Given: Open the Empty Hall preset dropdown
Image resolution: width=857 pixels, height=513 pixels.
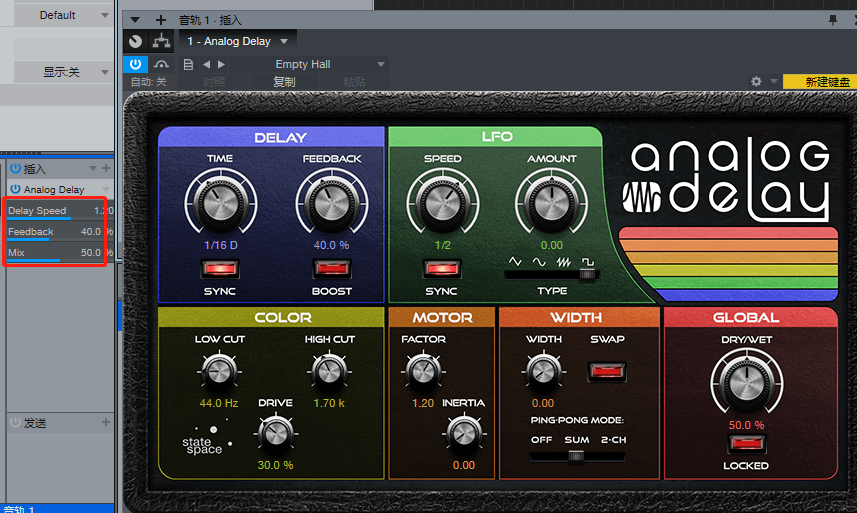Looking at the screenshot, I should coord(330,64).
